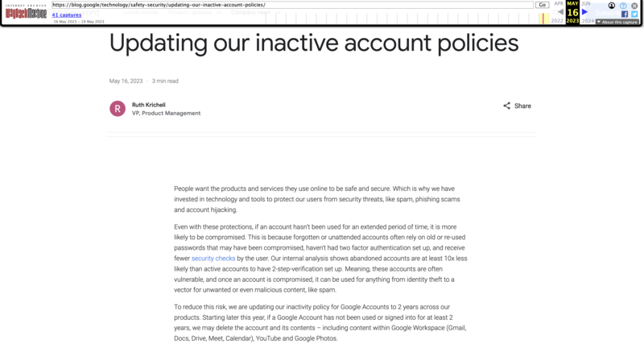The image size is (644, 348).
Task: Share capture on Twitter icon
Action: (634, 14)
